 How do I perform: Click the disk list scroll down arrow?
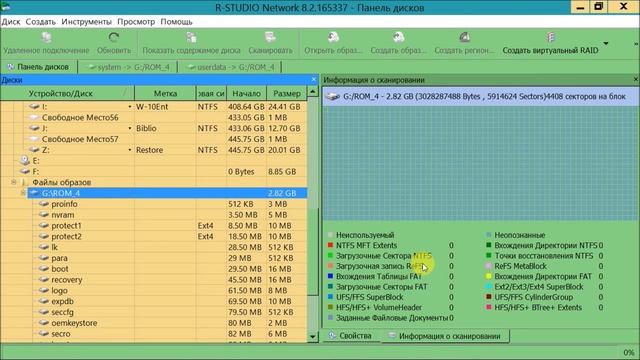click(312, 337)
